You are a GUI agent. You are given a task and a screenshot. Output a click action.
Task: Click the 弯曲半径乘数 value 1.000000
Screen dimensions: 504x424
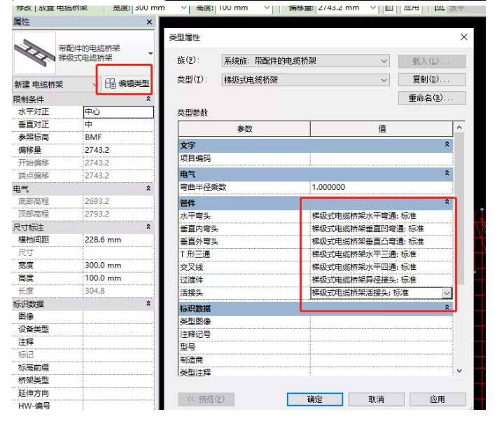381,187
